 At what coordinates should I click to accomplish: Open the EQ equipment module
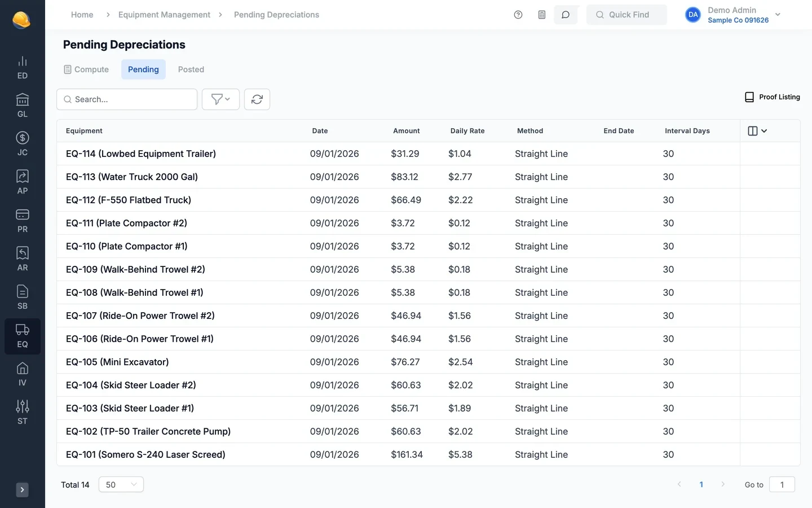click(x=23, y=336)
